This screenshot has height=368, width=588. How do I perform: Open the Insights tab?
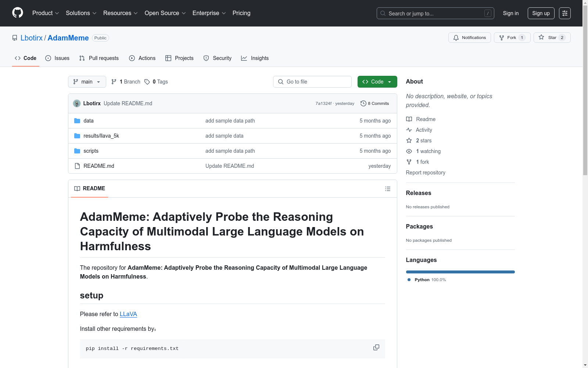tap(255, 58)
